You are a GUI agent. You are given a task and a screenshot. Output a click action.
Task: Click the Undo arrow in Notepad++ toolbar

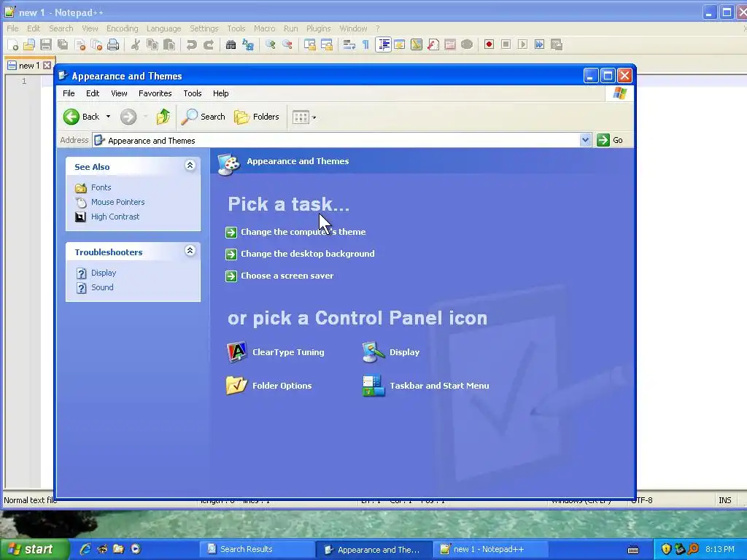coord(192,44)
